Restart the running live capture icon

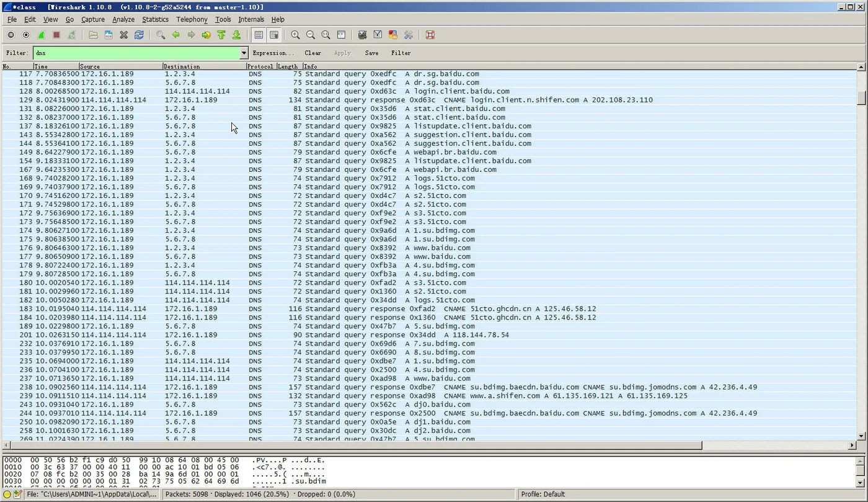pyautogui.click(x=71, y=35)
